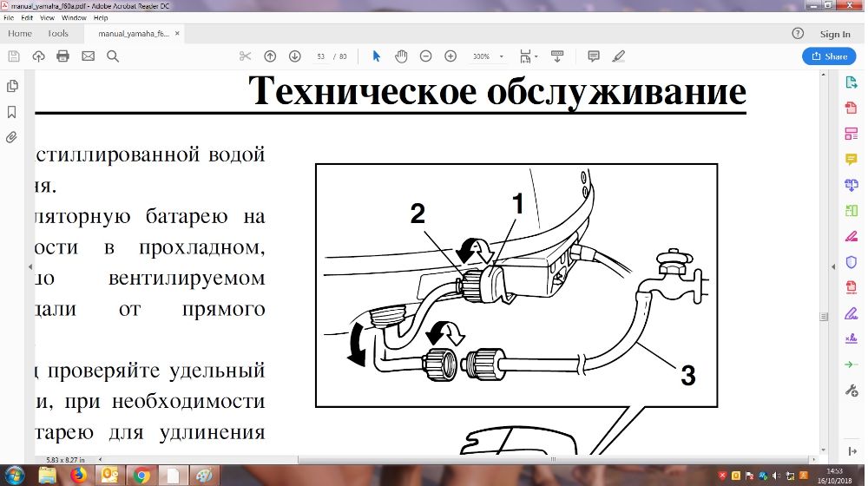Zoom out with the minus icon
Viewport: 868px width, 486px height.
[425, 56]
